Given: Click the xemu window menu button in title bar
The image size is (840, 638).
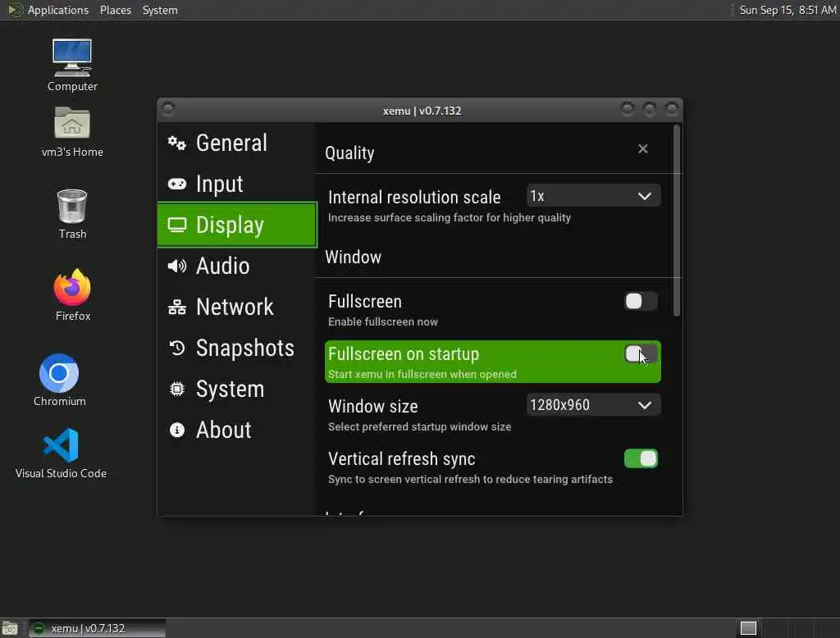Looking at the screenshot, I should (167, 109).
